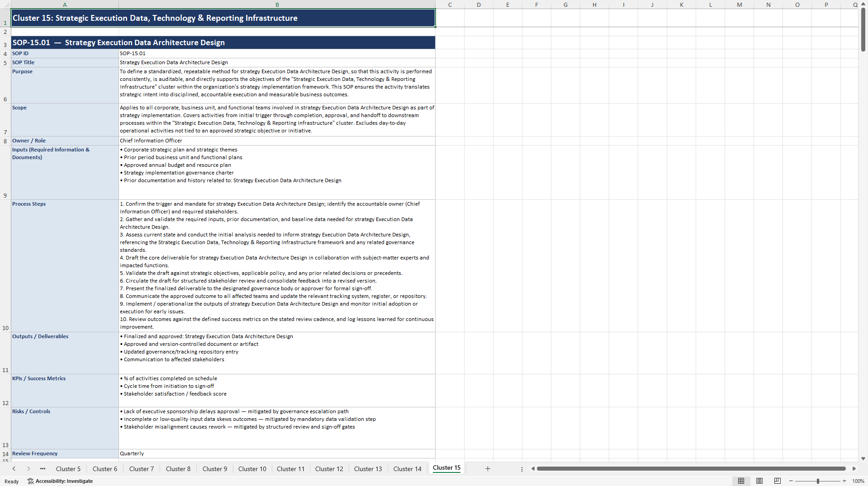
Task: Click the 'SOP ID' label cell
Action: [65, 53]
